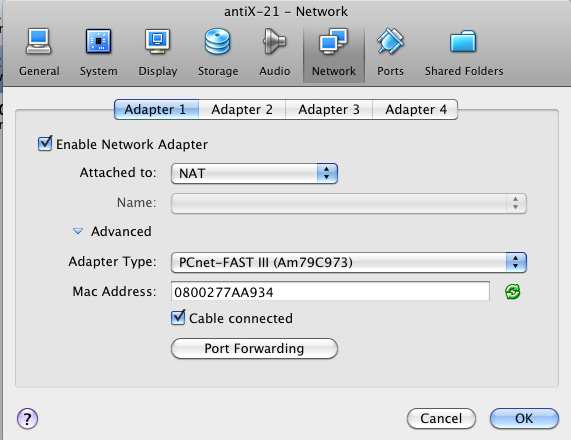571x440 pixels.
Task: Open the System settings section
Action: coord(99,52)
